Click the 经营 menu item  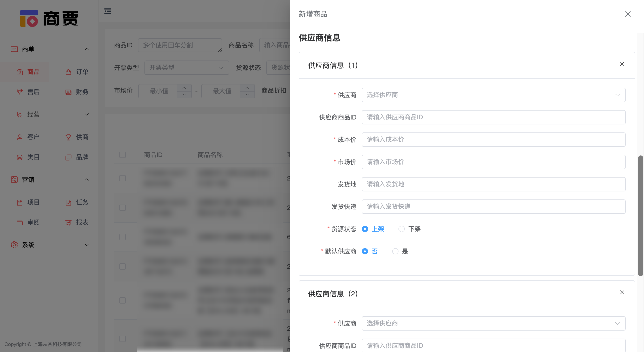pyautogui.click(x=33, y=114)
